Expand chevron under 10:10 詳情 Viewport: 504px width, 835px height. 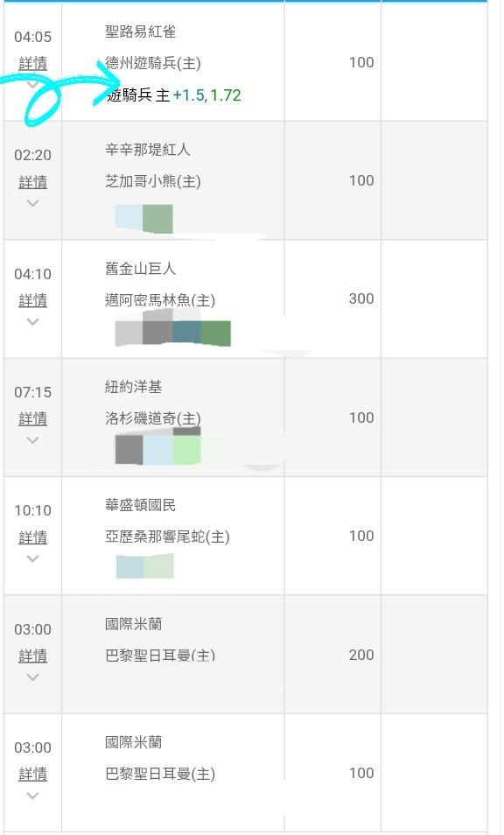(x=32, y=558)
